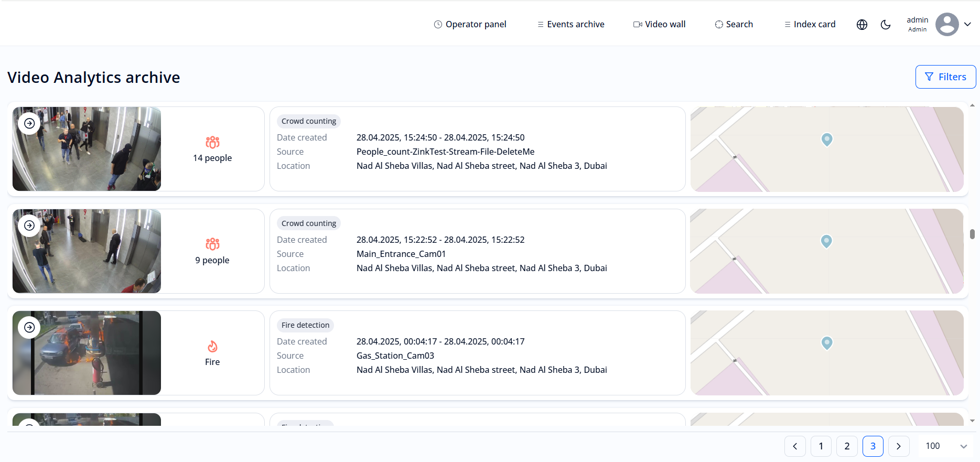Go to the Events archive

[x=570, y=24]
